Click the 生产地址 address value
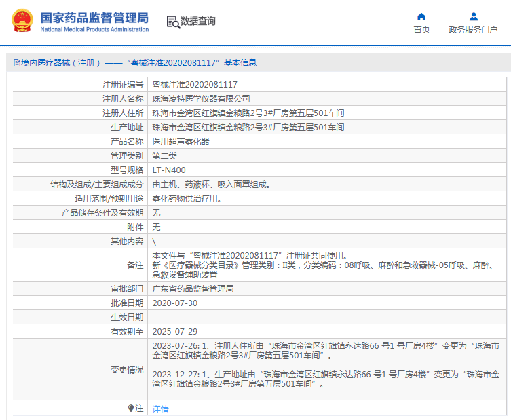Screen dimensions: 511x420 coord(248,128)
